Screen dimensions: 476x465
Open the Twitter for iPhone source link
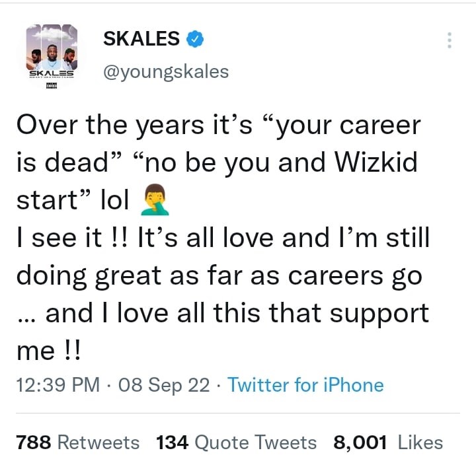tap(305, 385)
